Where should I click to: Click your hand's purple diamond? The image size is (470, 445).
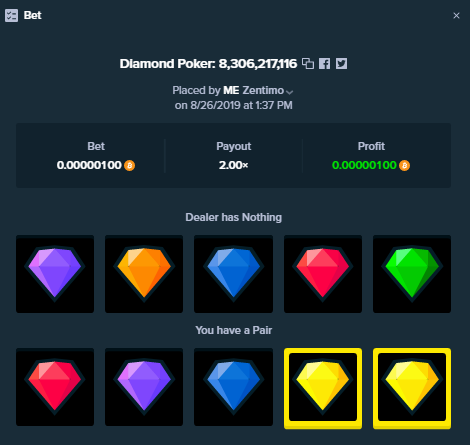click(144, 387)
